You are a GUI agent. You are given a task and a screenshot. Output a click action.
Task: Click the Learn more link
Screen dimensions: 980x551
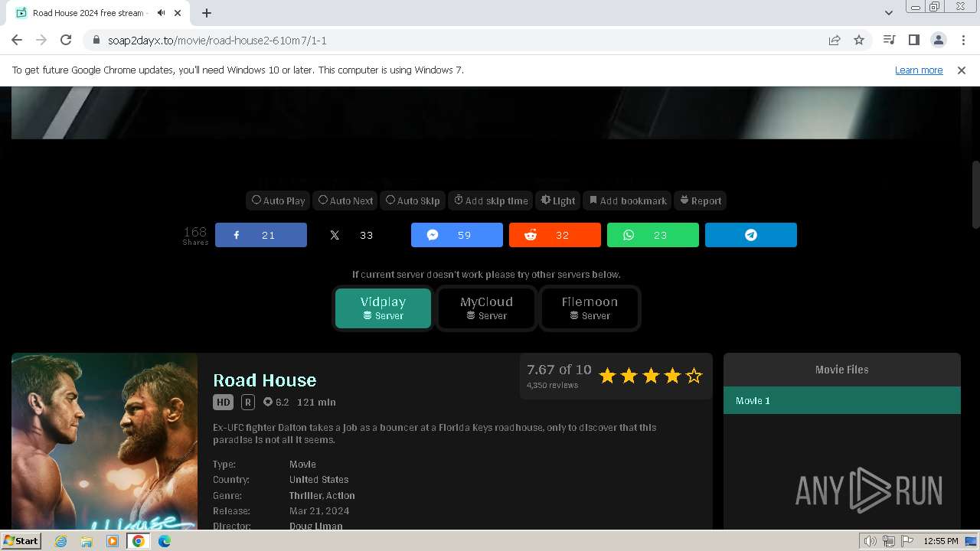tap(919, 70)
